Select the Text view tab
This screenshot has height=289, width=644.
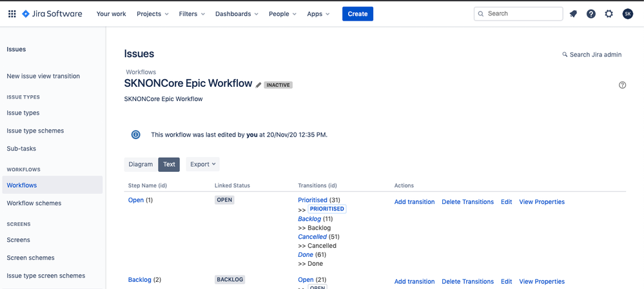[169, 164]
